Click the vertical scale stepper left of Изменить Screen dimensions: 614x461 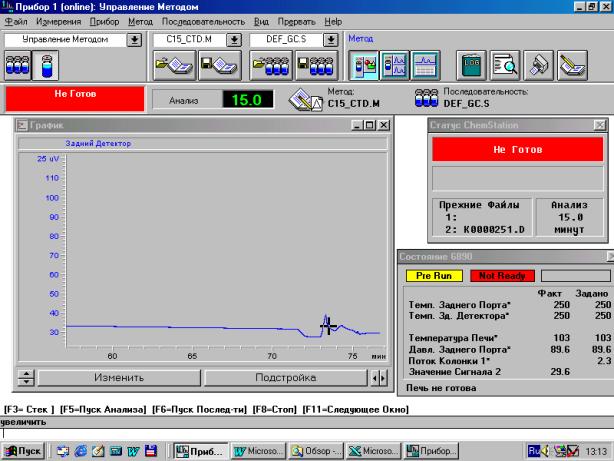pos(26,378)
